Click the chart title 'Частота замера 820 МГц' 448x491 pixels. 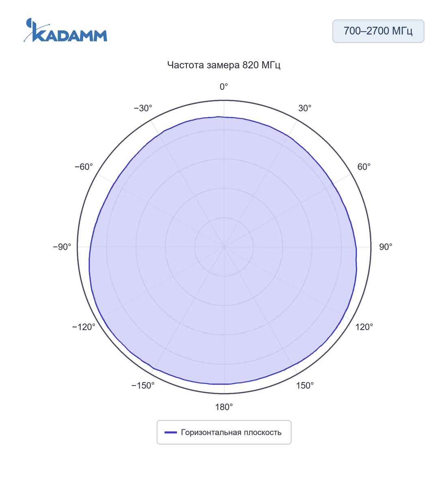click(224, 65)
